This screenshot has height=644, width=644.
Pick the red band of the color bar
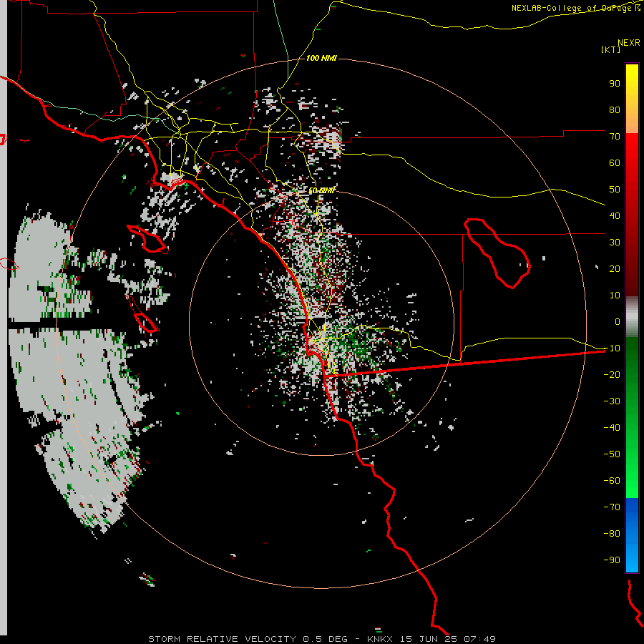(x=632, y=215)
